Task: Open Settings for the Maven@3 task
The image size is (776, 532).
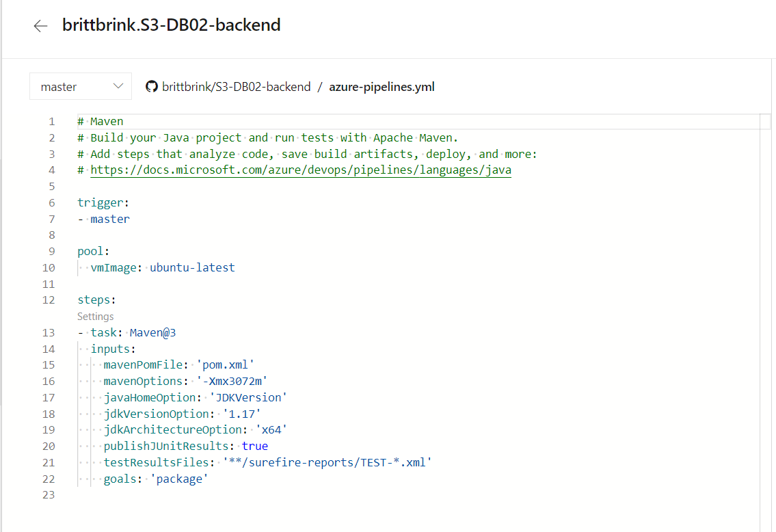Action: (x=95, y=316)
